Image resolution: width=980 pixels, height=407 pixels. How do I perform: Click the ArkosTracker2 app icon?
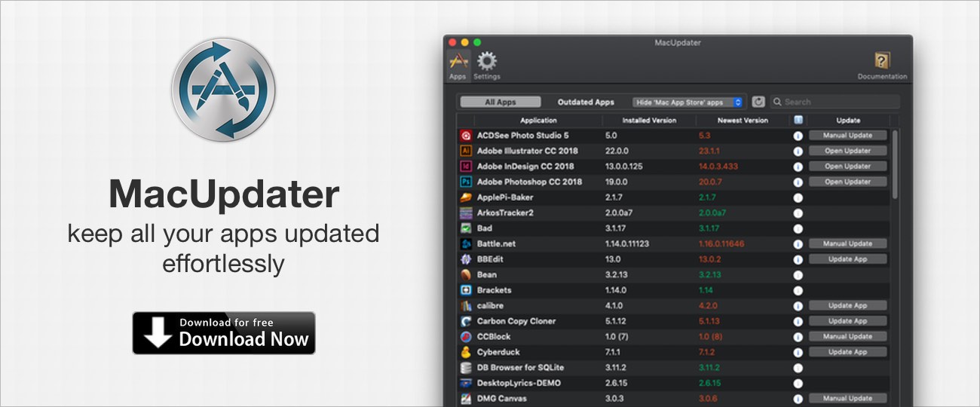click(465, 213)
